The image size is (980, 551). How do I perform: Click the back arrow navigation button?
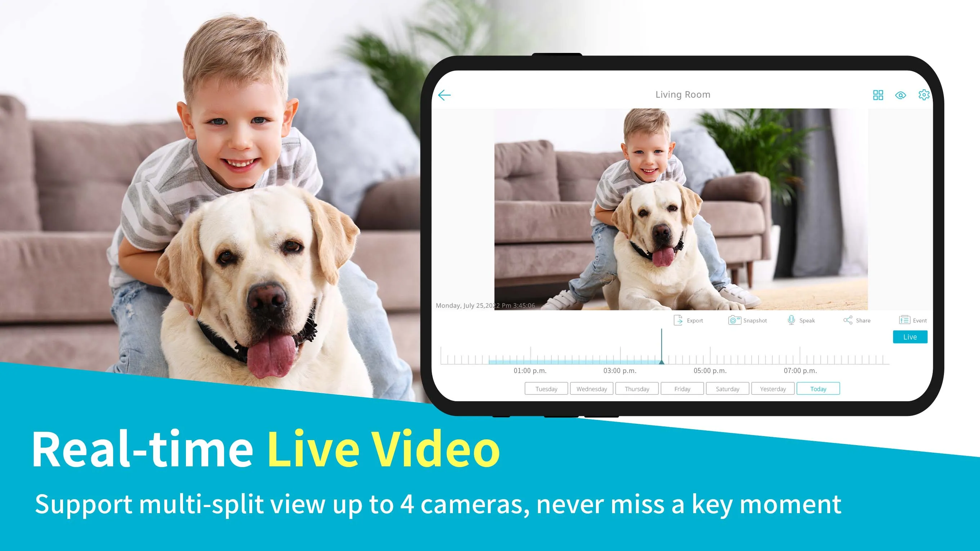(x=444, y=94)
